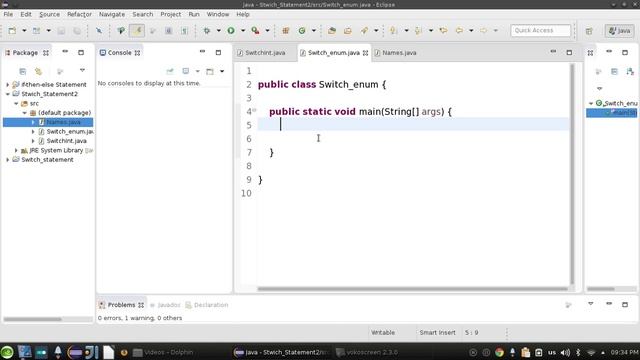Expand the JRE System Library node
The image size is (640, 360).
16,150
